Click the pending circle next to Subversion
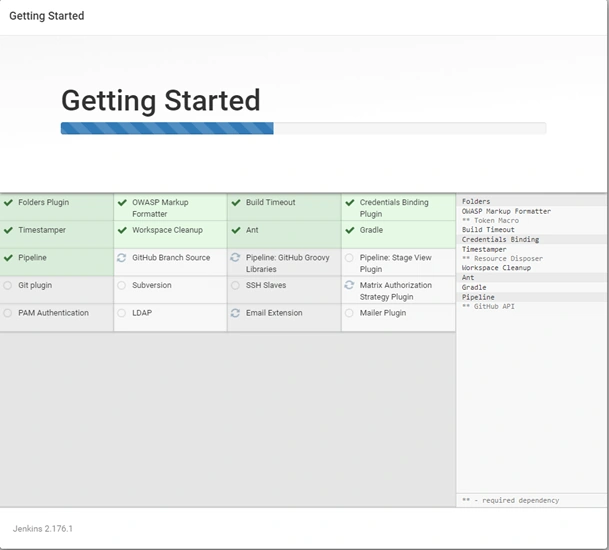 [x=122, y=285]
